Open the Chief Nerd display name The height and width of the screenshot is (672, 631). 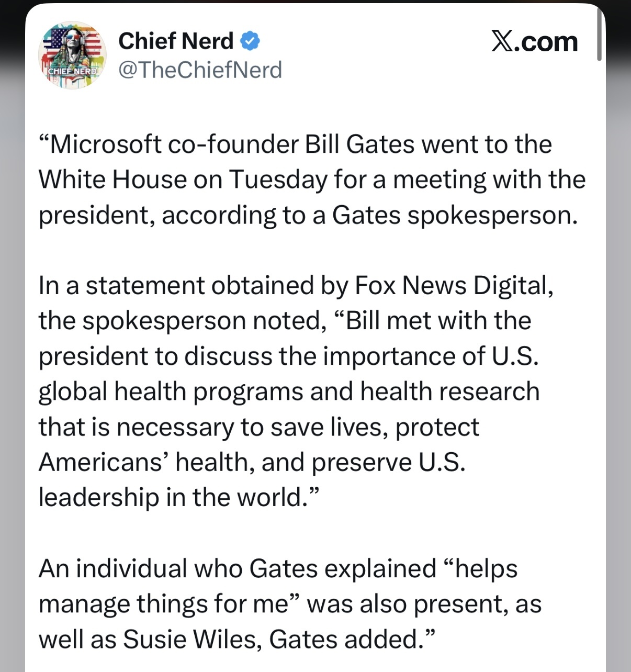click(x=176, y=41)
